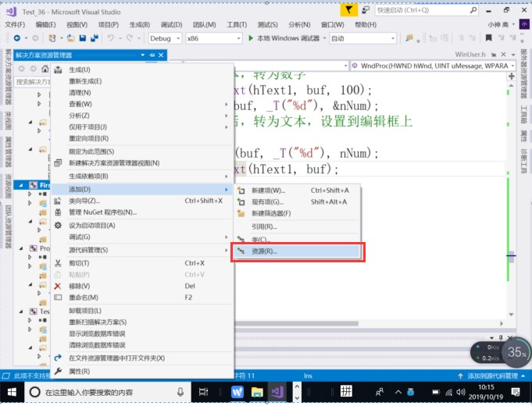Click the Home icon in Solution Explorer
Viewport: 532px width, 406px height.
tap(45, 69)
